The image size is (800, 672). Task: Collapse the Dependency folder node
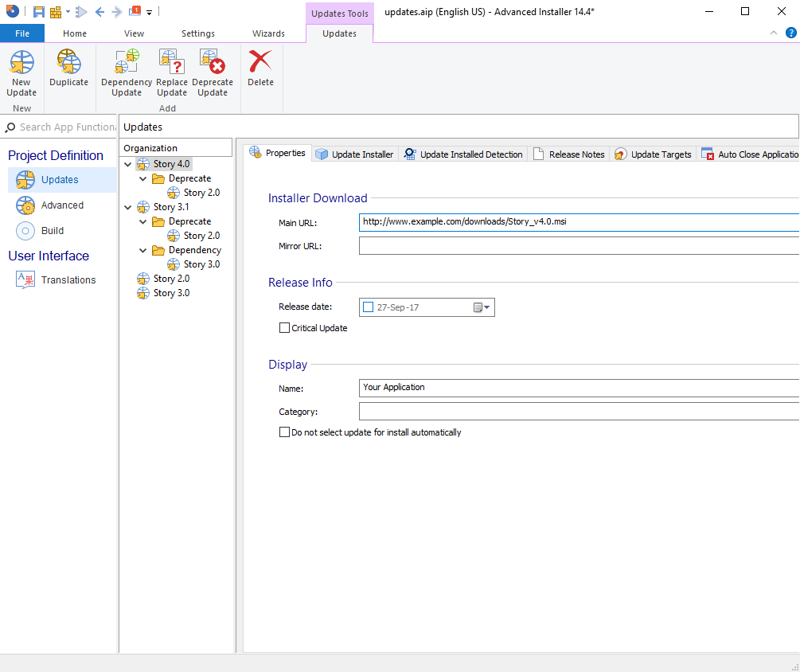tap(142, 250)
